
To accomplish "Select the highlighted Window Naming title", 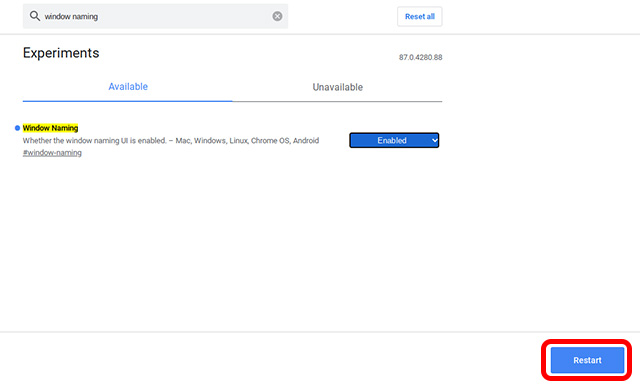I will (50, 128).
